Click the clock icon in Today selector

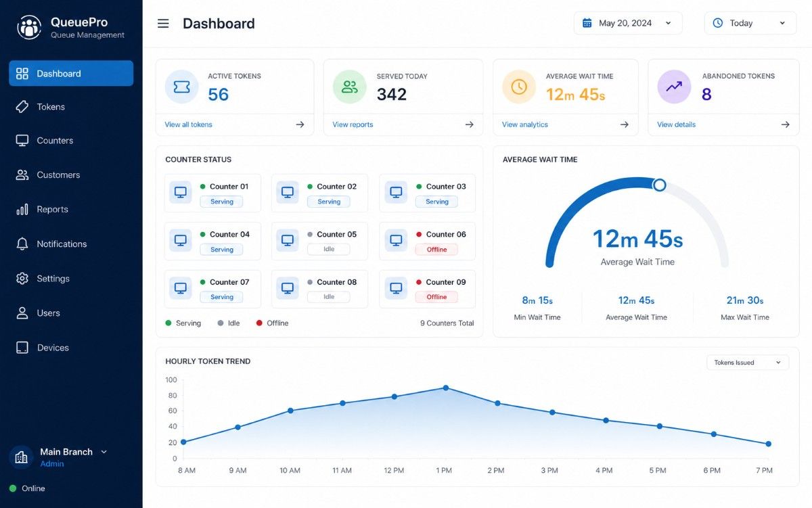718,23
